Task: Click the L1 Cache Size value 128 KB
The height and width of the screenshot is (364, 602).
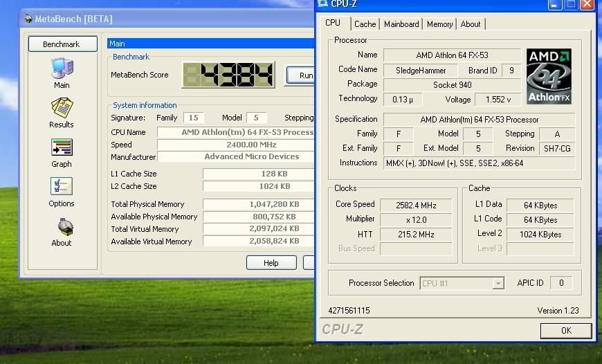Action: coord(258,174)
